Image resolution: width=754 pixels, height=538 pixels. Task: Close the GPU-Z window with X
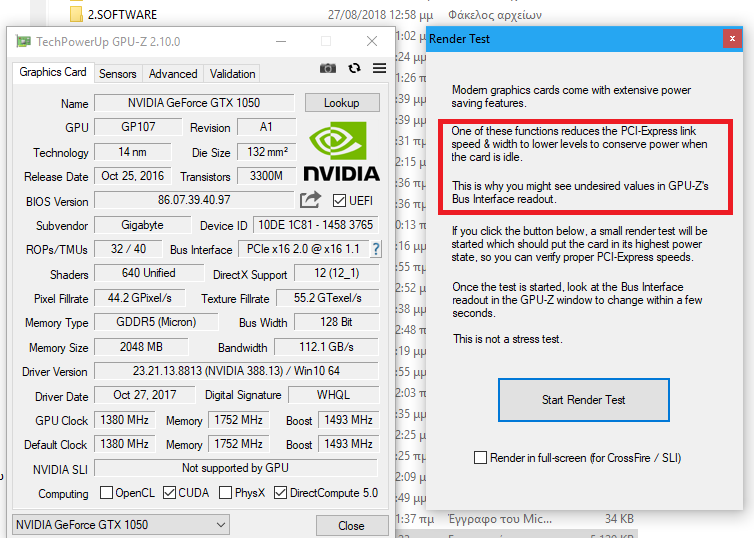(372, 41)
